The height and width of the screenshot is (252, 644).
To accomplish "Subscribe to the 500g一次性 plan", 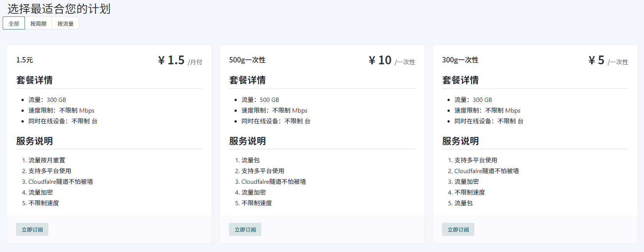I will coord(245,229).
